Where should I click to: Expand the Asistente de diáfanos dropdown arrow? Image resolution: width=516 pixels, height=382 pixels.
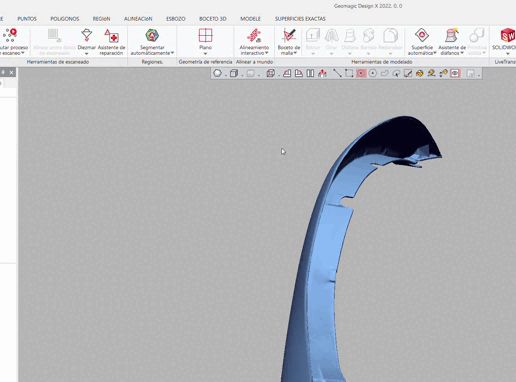pyautogui.click(x=462, y=53)
